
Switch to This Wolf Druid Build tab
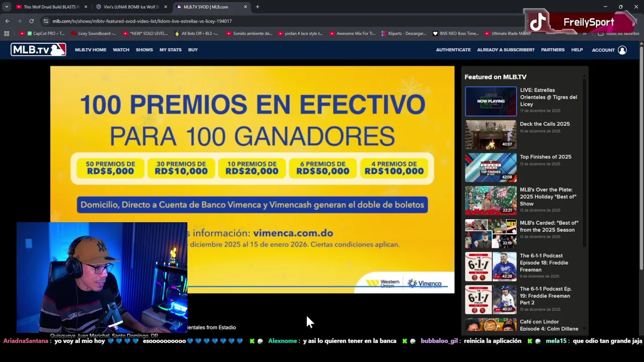[47, 7]
